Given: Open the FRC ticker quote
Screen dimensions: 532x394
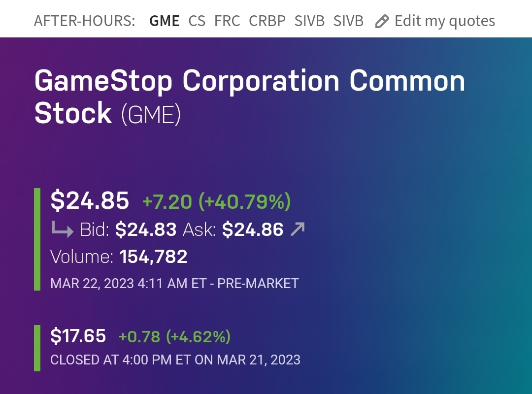Looking at the screenshot, I should click(x=227, y=21).
